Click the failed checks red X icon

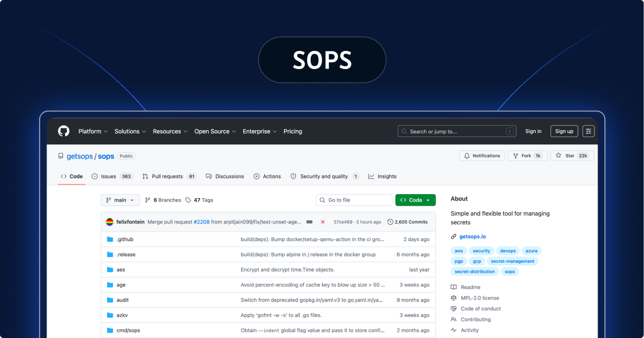point(323,222)
